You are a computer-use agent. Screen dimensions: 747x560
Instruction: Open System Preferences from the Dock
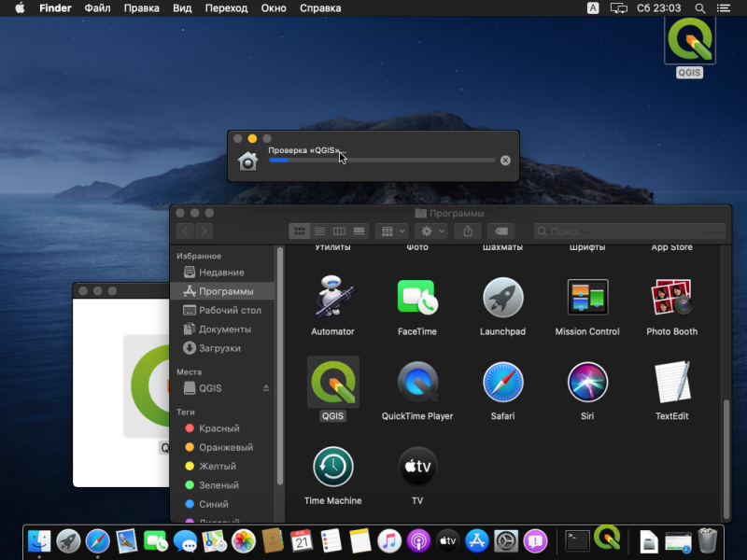pyautogui.click(x=506, y=541)
